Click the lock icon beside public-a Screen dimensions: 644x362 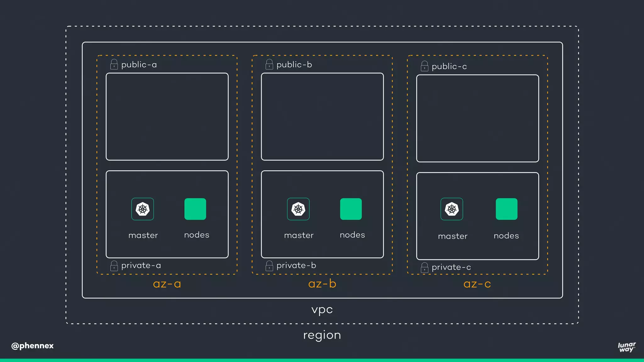tap(114, 64)
